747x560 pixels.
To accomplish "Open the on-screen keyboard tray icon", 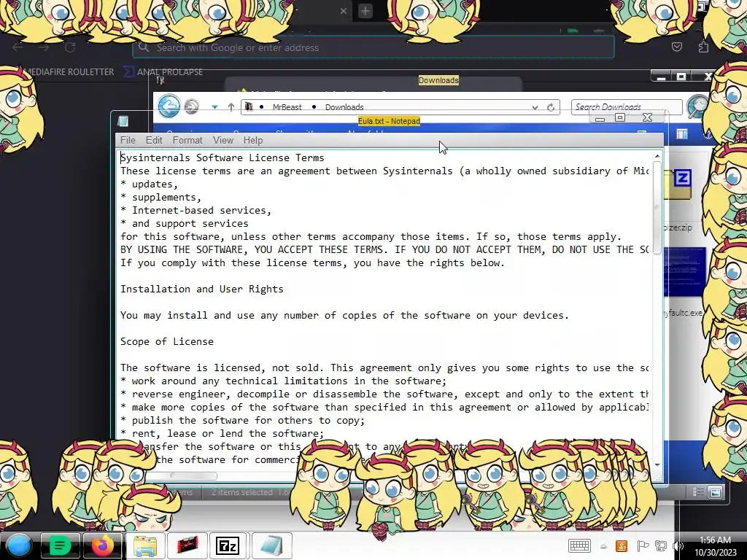I will point(579,545).
